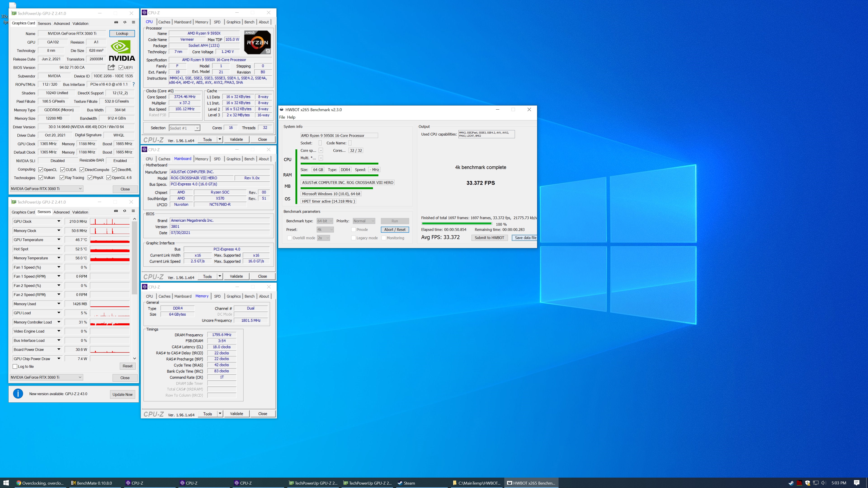Click top CPU-Z window title icon
Image resolution: width=868 pixels, height=488 pixels.
tap(145, 12)
